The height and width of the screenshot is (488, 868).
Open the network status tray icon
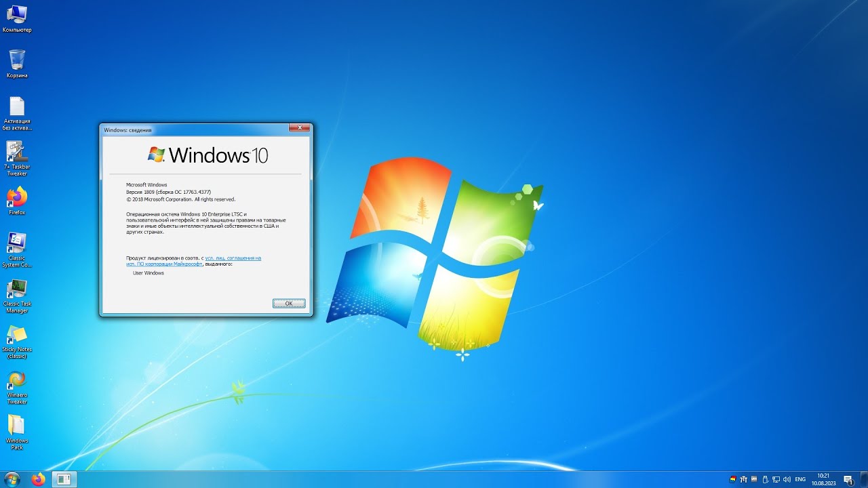coord(776,479)
